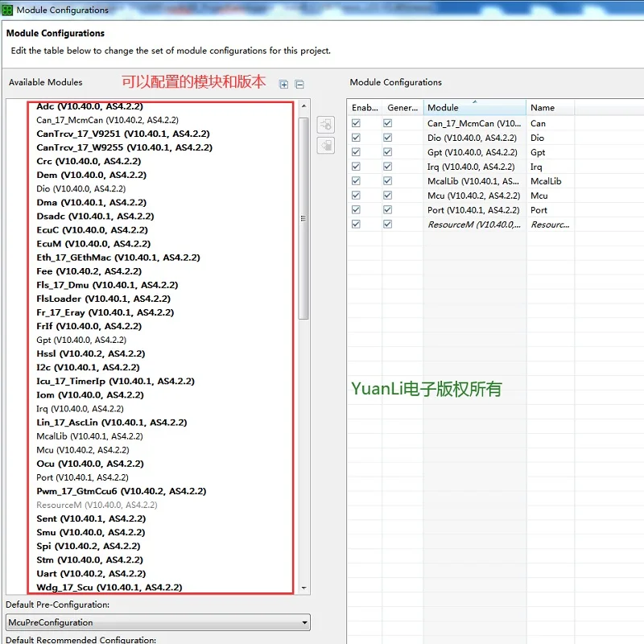Click the remove module configuration arrow button

[x=326, y=146]
